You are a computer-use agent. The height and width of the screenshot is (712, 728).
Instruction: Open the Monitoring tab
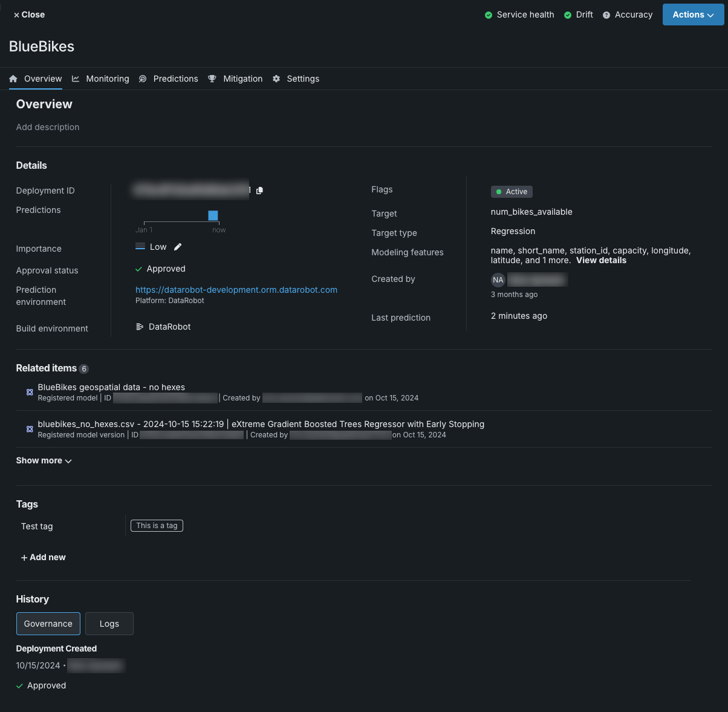[101, 79]
